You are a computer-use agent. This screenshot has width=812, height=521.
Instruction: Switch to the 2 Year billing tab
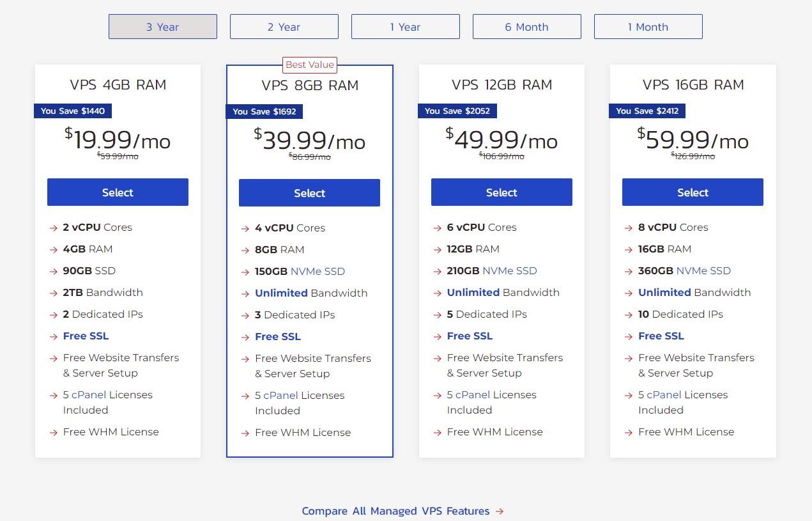click(284, 26)
